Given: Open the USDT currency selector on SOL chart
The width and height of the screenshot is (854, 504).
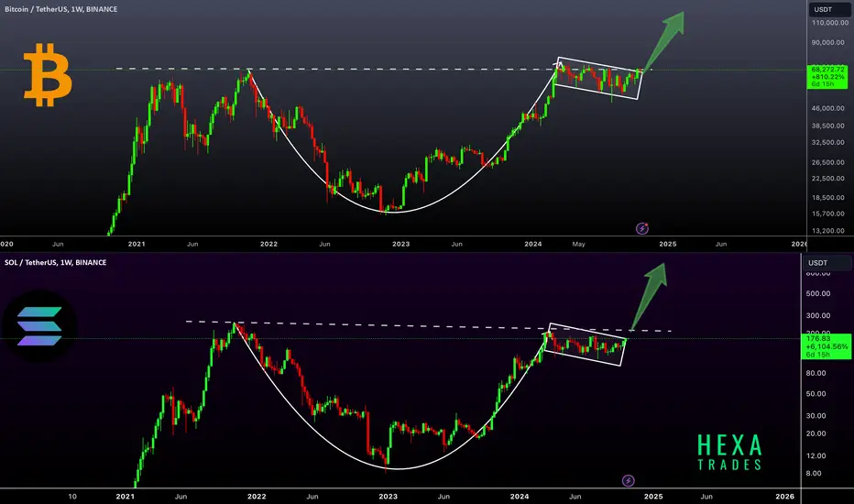Looking at the screenshot, I should pyautogui.click(x=827, y=263).
